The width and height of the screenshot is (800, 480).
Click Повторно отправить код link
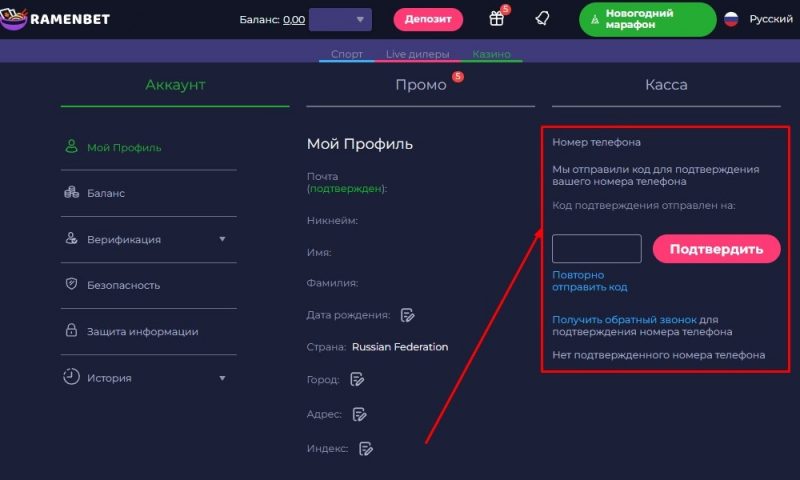tap(589, 281)
